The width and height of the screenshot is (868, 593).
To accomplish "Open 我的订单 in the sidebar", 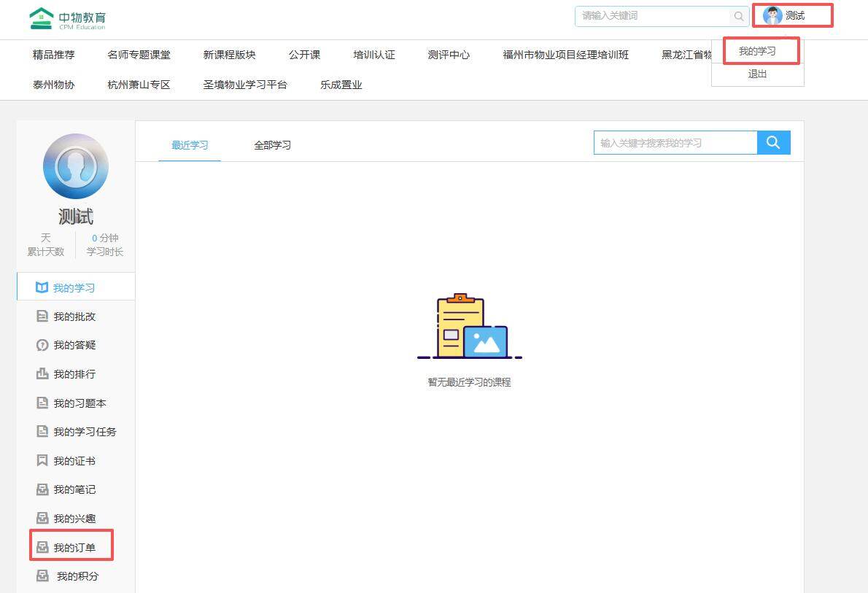I will point(74,547).
